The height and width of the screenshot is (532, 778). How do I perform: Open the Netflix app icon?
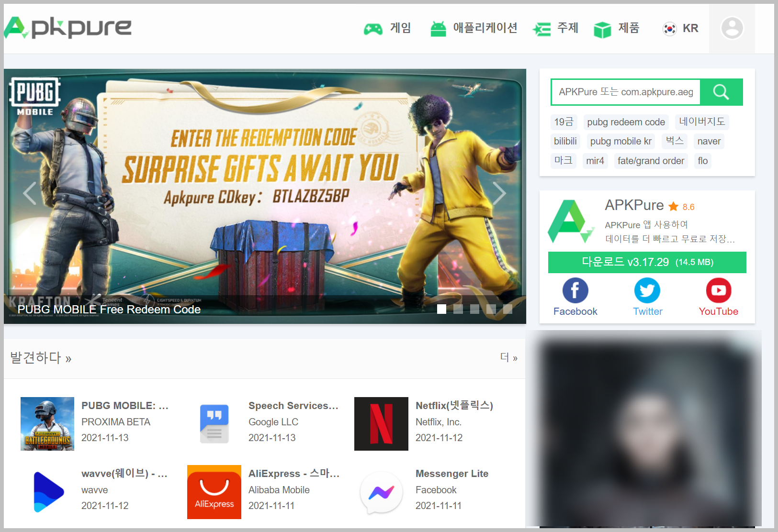[x=381, y=424]
